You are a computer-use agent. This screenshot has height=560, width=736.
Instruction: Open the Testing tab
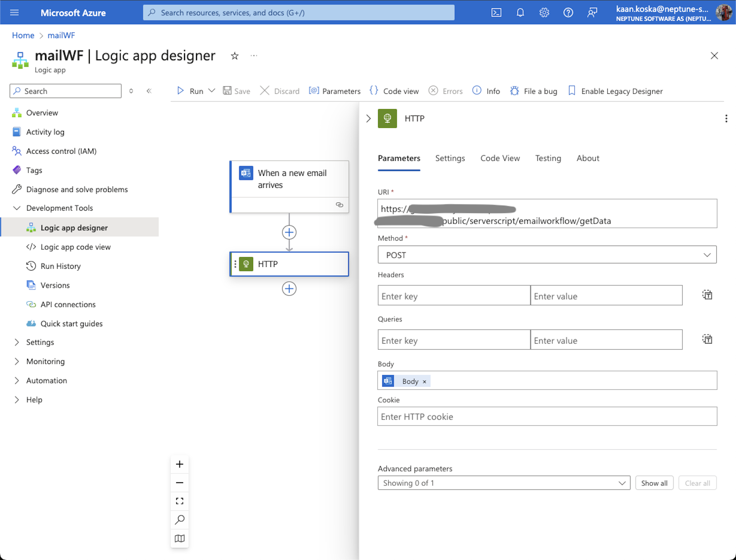click(x=548, y=158)
